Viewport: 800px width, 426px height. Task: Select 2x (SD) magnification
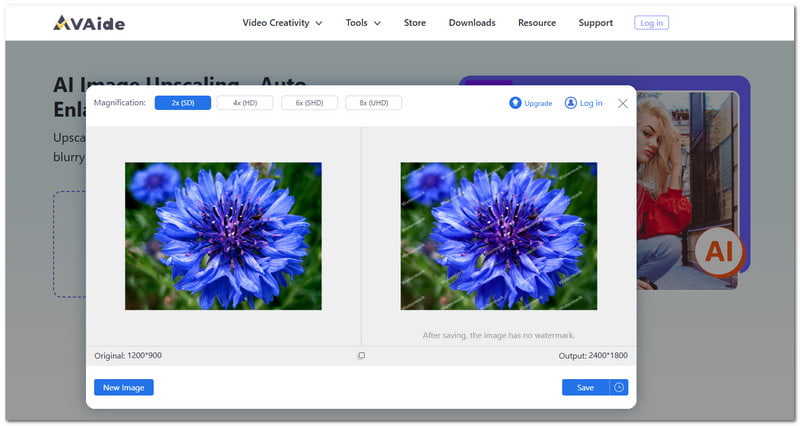point(183,103)
